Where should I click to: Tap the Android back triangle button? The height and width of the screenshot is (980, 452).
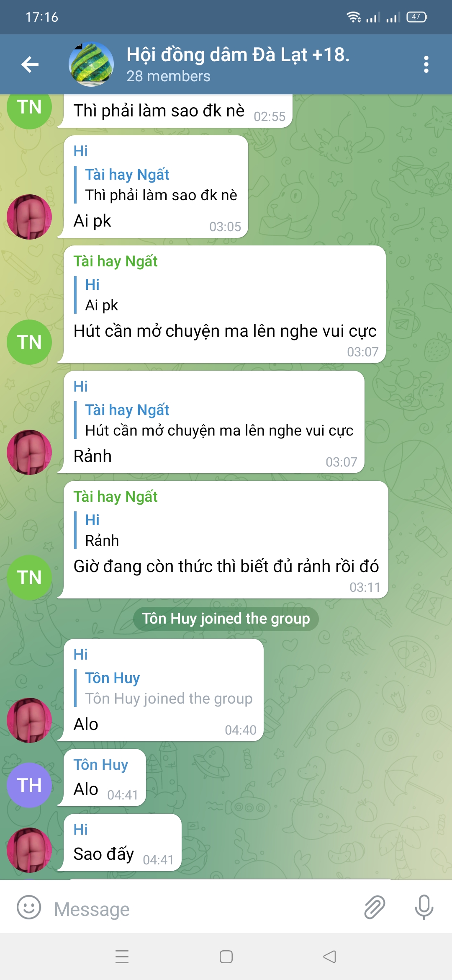[330, 957]
